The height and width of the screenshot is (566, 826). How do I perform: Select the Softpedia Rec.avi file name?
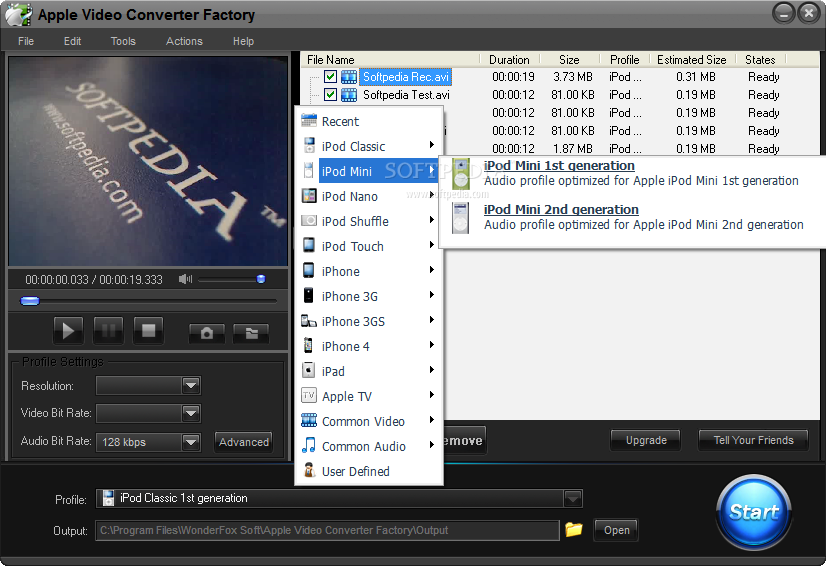pyautogui.click(x=405, y=77)
